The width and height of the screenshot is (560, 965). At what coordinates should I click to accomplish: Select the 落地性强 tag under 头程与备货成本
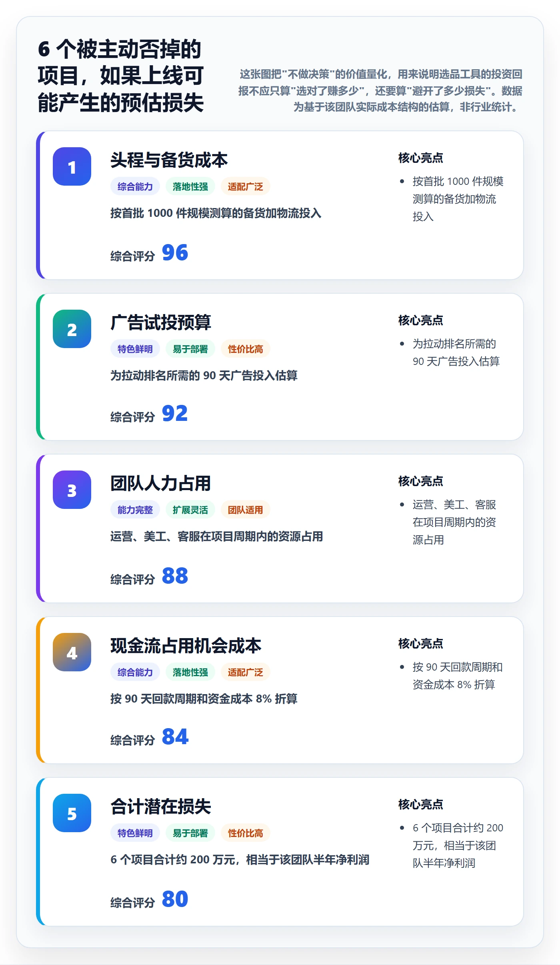pyautogui.click(x=190, y=186)
